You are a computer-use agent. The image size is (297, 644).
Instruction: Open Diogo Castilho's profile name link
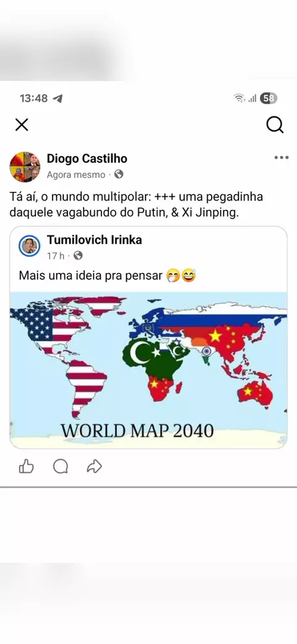(x=87, y=159)
